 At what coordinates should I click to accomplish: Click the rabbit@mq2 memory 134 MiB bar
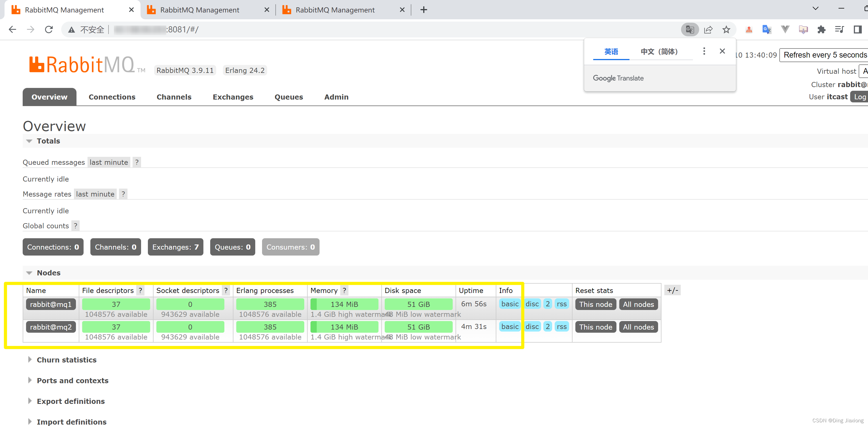tap(344, 327)
